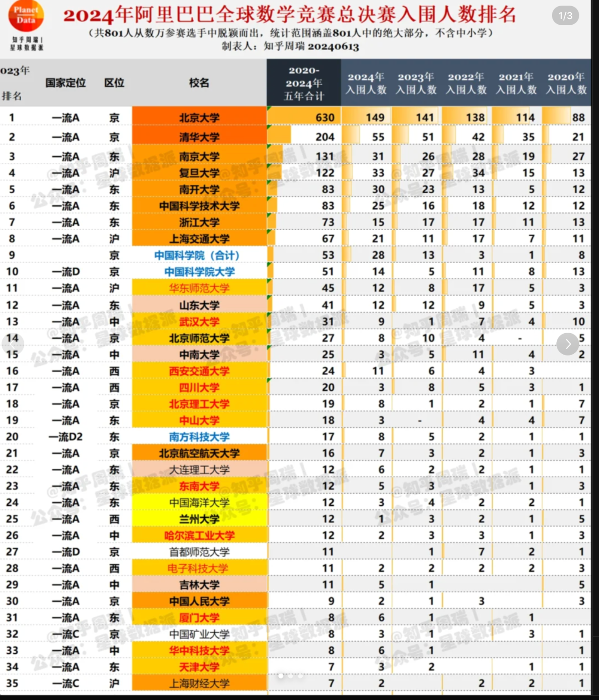This screenshot has width=599, height=700.
Task: Click the 兰州大学 school name cell
Action: [199, 519]
